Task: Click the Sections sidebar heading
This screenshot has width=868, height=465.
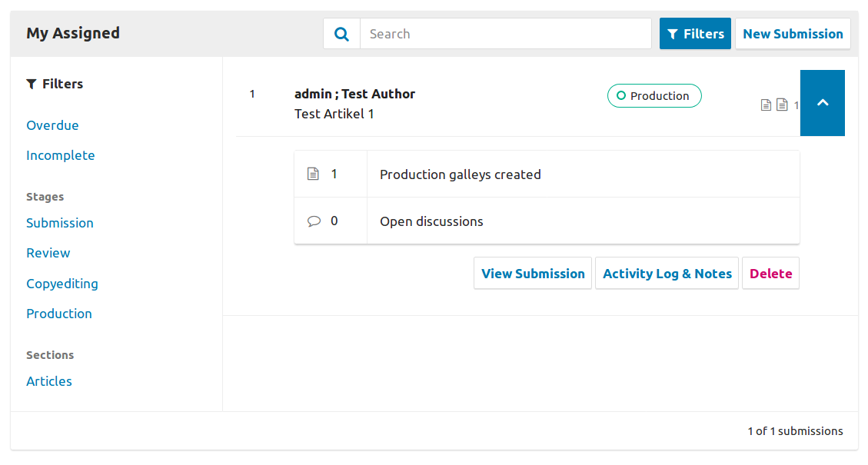Action: pos(50,355)
